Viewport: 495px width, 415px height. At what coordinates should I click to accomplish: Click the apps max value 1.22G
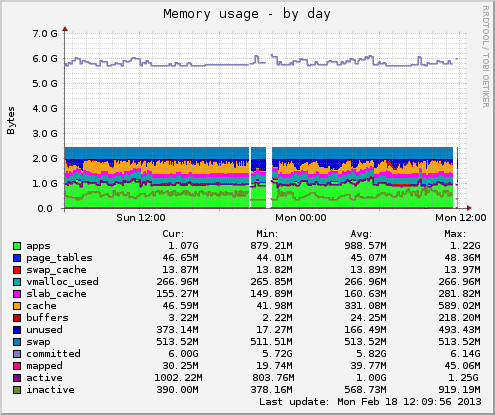click(465, 246)
